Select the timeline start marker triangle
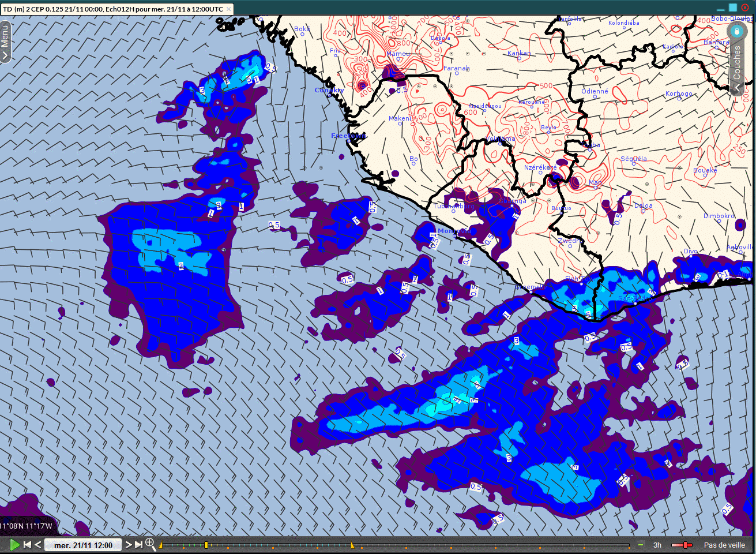 pos(161,544)
